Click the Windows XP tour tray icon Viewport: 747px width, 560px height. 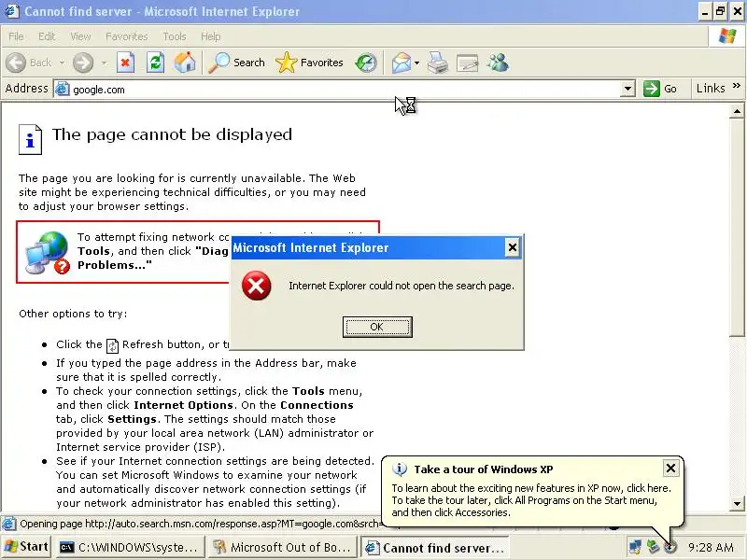pos(670,547)
